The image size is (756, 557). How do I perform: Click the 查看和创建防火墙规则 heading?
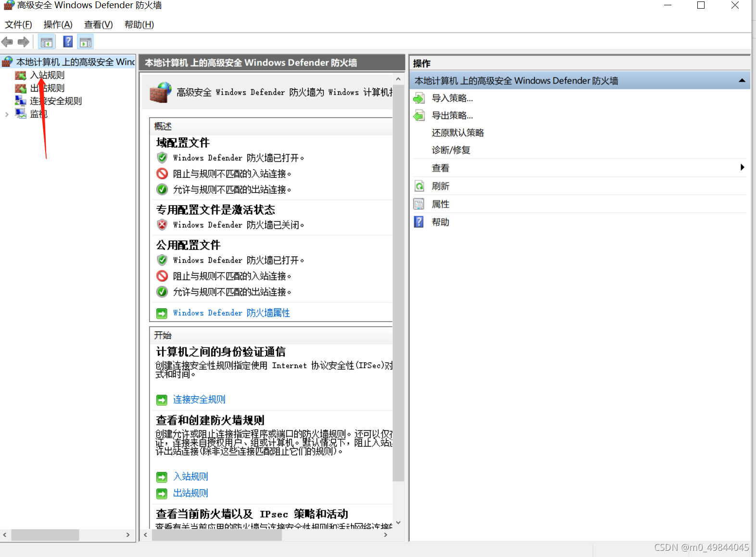(x=210, y=421)
